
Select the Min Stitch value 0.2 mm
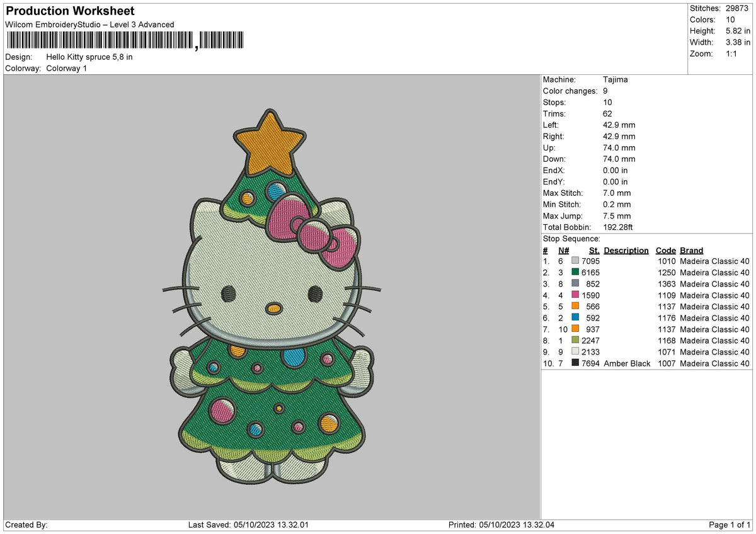pos(617,204)
